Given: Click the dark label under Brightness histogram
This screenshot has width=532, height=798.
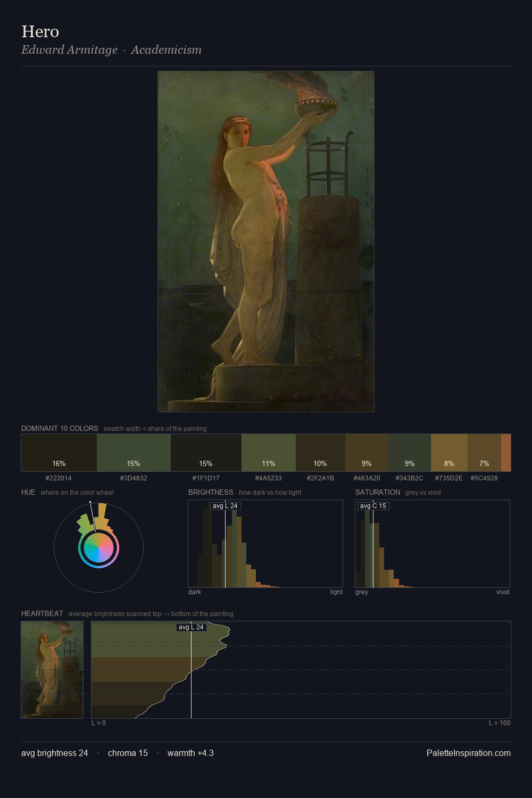Looking at the screenshot, I should click(x=195, y=592).
